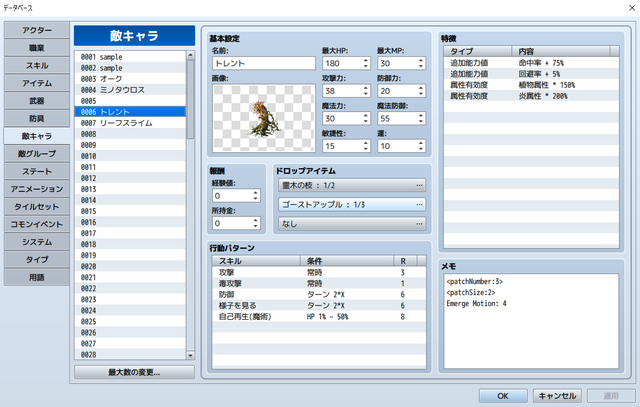This screenshot has height=407, width=640.
Task: Click the 所持金 input field
Action: (232, 223)
